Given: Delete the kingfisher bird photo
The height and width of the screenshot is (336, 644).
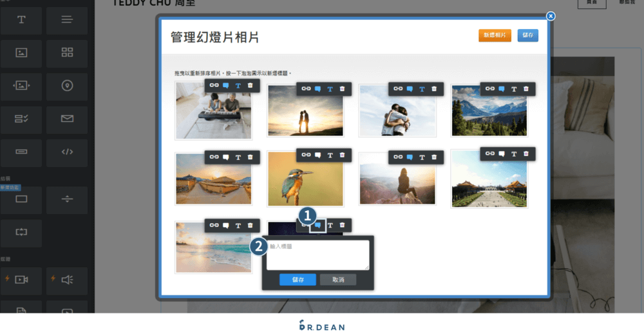Looking at the screenshot, I should click(x=342, y=155).
